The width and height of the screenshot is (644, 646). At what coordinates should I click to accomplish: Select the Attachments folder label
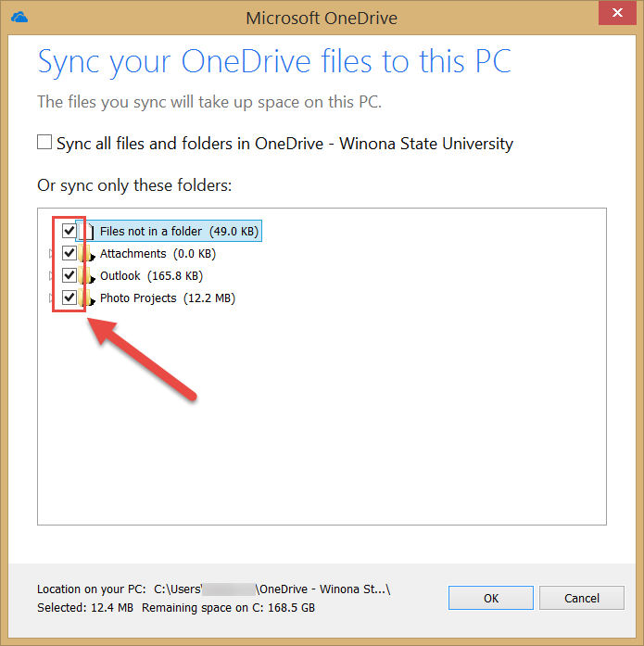point(133,253)
